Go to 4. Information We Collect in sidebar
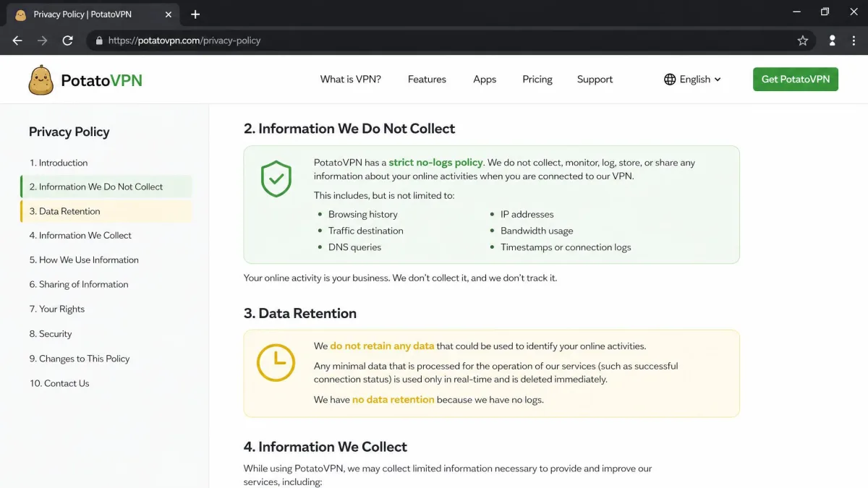The width and height of the screenshot is (868, 488). click(x=80, y=235)
